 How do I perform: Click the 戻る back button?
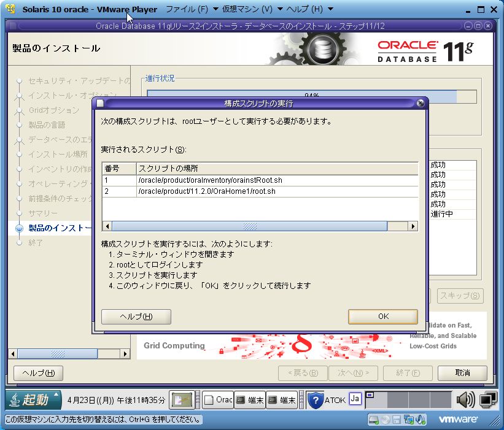point(303,373)
